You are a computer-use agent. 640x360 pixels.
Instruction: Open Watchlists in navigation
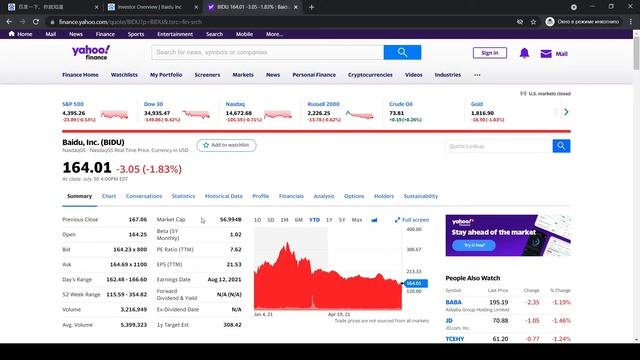pyautogui.click(x=124, y=75)
